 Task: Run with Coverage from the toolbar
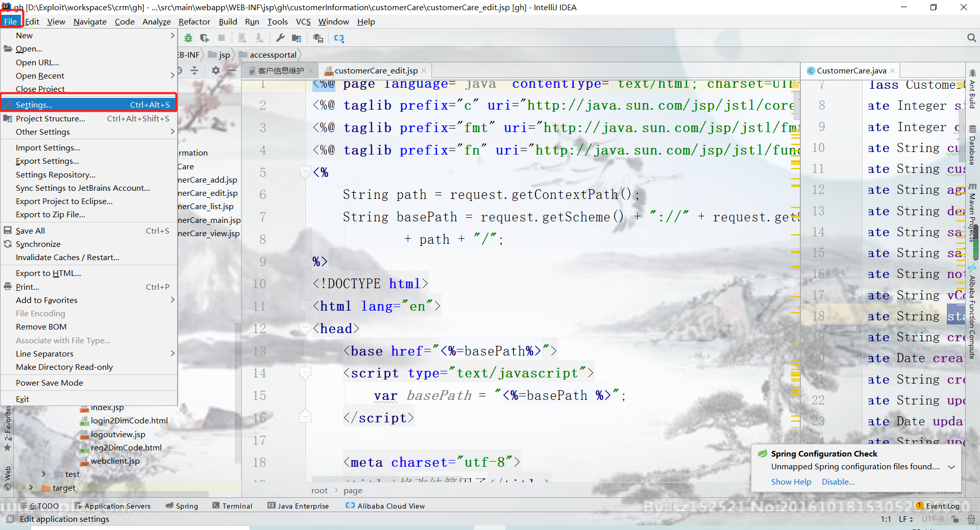point(205,38)
